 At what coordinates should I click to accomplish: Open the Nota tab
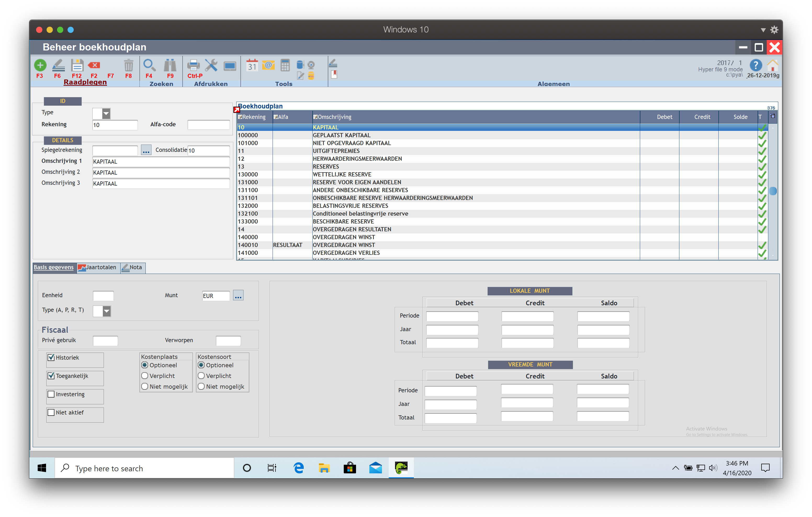coord(133,268)
